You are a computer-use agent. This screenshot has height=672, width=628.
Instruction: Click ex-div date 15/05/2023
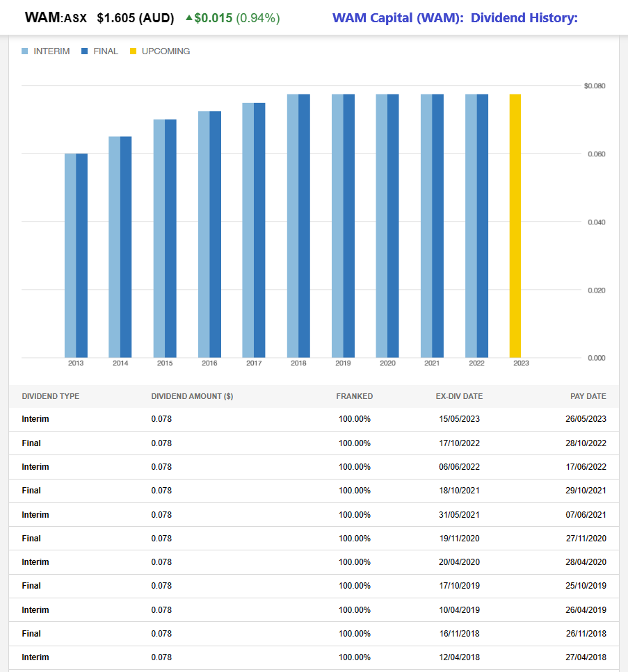(x=460, y=419)
